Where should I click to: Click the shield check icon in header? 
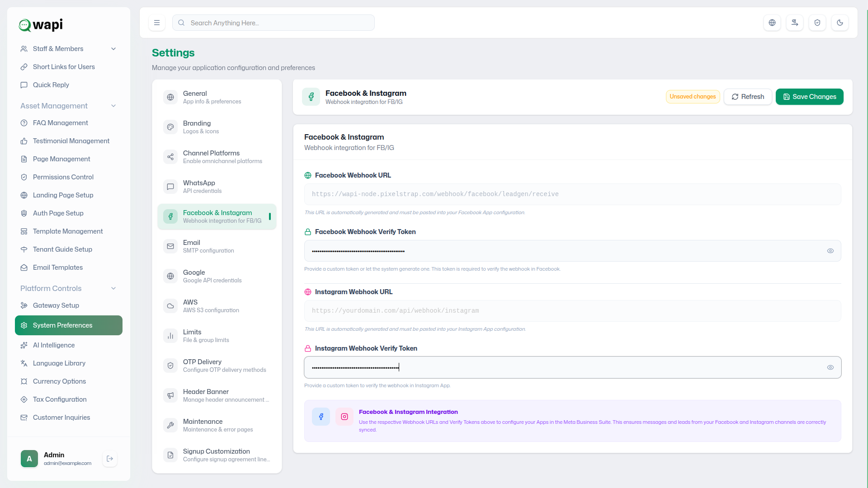tap(817, 23)
